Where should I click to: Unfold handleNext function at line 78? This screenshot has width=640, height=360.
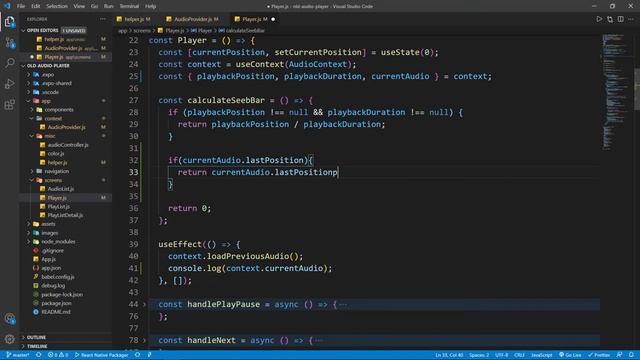[x=144, y=340]
